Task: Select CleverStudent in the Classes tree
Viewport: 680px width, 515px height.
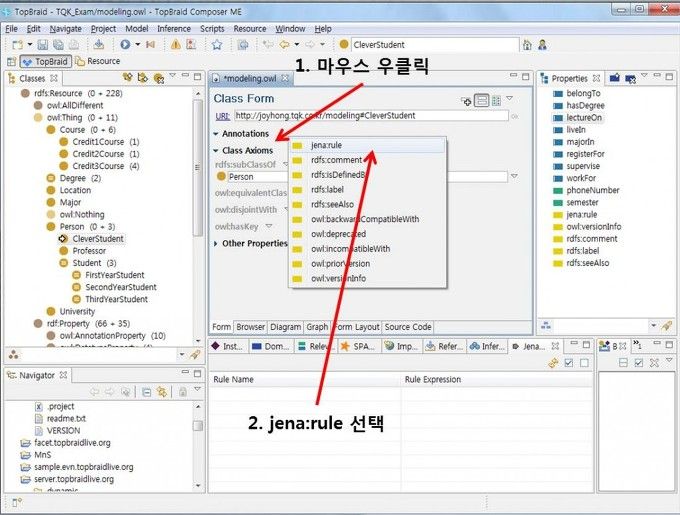Action: click(98, 239)
